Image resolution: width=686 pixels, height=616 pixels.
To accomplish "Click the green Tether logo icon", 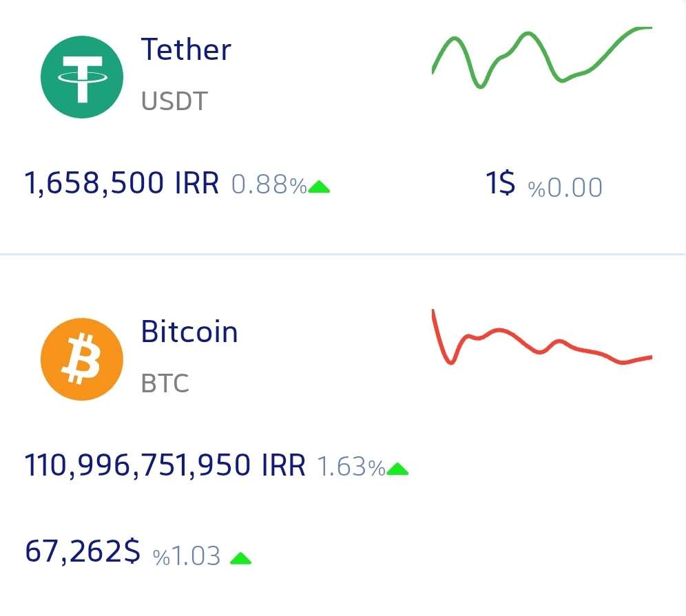I will [x=82, y=76].
